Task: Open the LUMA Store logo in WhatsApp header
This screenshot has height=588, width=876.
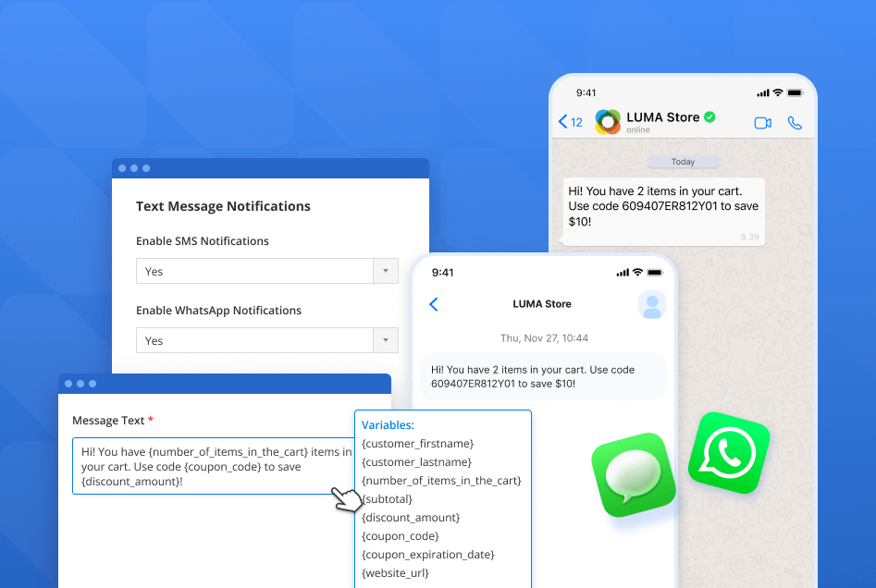Action: 608,121
